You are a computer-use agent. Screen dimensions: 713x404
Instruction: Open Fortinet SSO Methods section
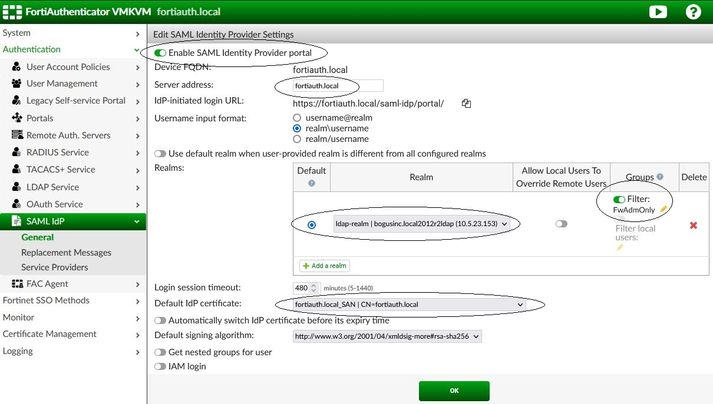coord(45,300)
